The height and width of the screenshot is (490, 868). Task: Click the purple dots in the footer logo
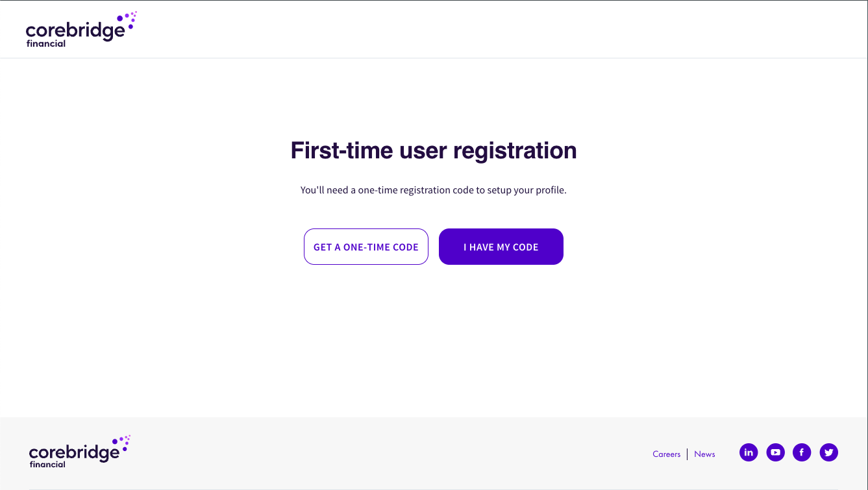123,441
